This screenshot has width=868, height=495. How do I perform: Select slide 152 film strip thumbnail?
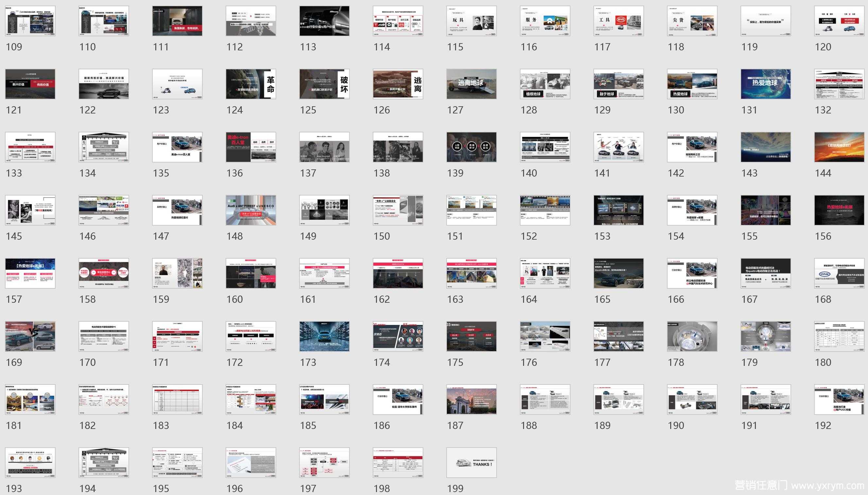coord(545,210)
